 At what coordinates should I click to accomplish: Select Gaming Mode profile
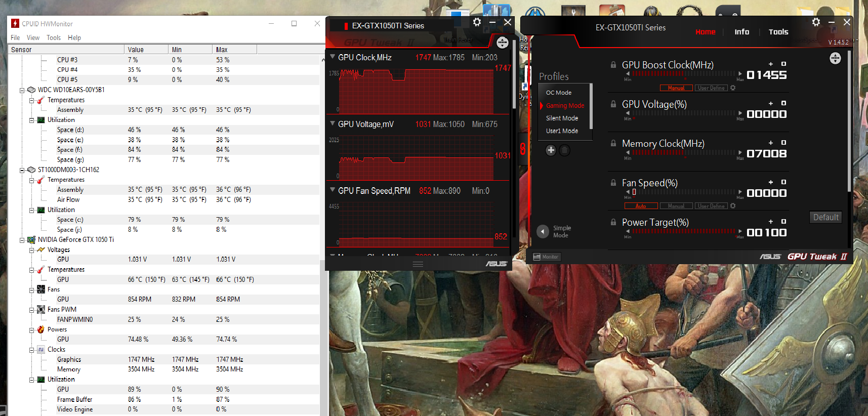pos(565,105)
